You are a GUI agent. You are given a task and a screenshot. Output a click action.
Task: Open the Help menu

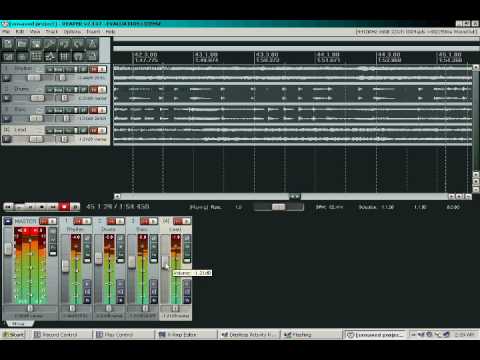point(110,32)
